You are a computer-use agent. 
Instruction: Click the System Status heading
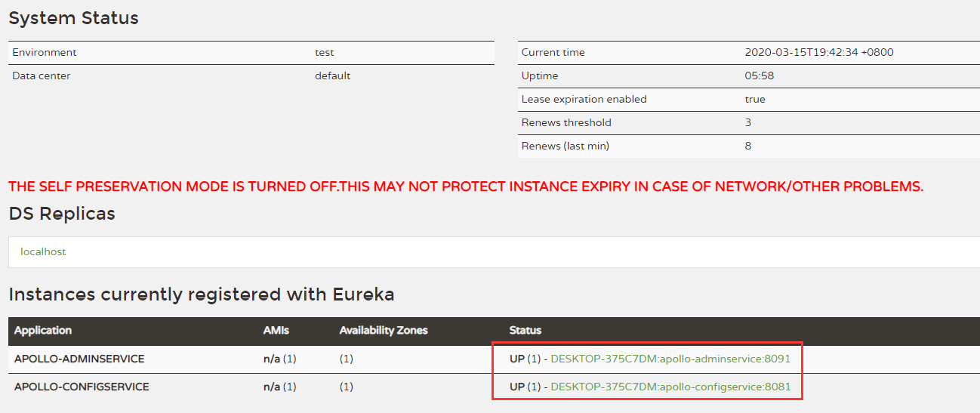[x=73, y=18]
